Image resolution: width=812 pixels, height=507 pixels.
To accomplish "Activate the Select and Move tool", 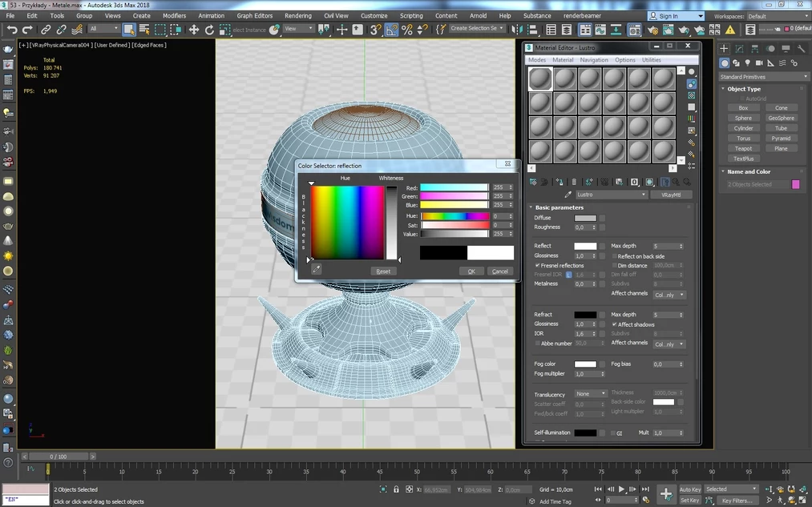I will pyautogui.click(x=194, y=30).
